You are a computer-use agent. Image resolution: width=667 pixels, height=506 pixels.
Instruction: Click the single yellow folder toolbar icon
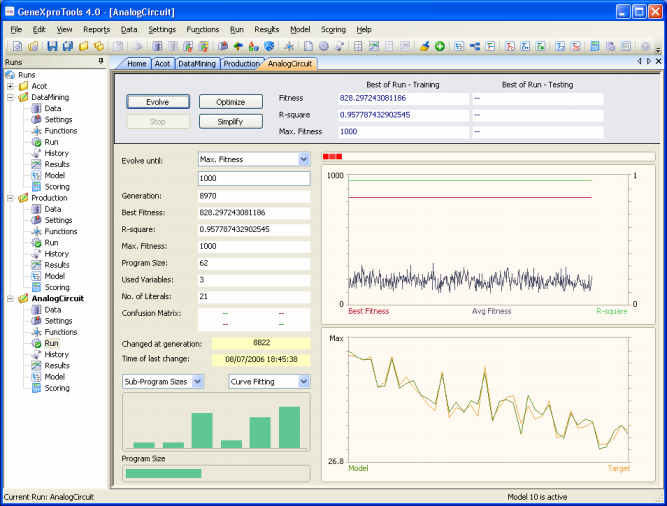pyautogui.click(x=83, y=46)
